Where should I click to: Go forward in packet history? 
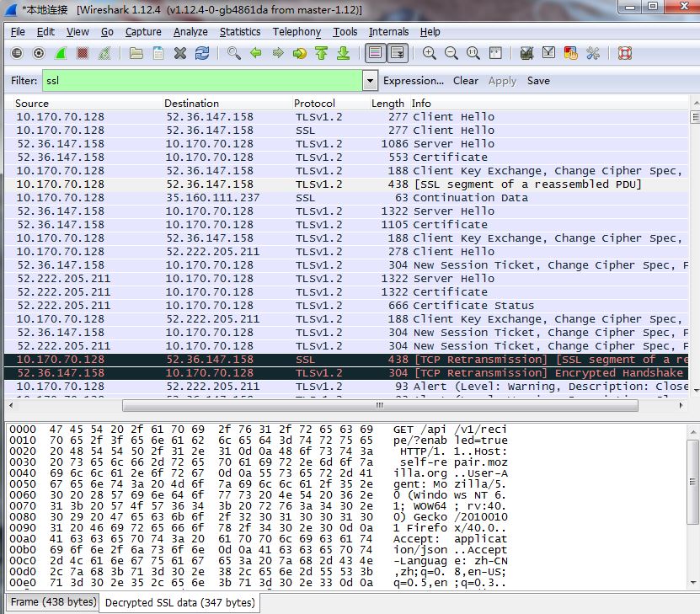click(x=278, y=53)
